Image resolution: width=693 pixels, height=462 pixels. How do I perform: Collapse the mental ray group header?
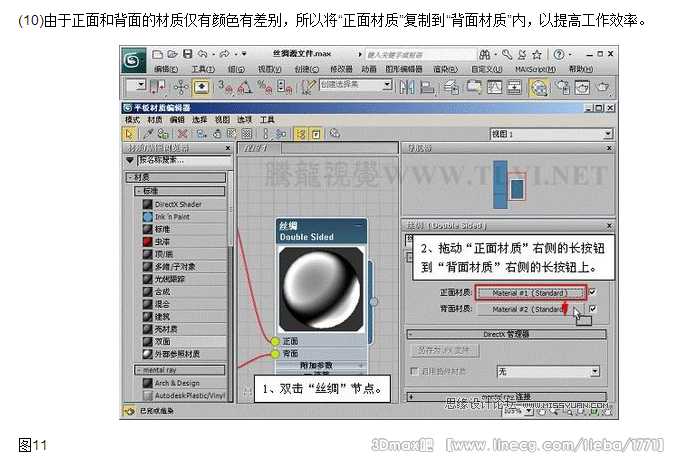[x=180, y=370]
